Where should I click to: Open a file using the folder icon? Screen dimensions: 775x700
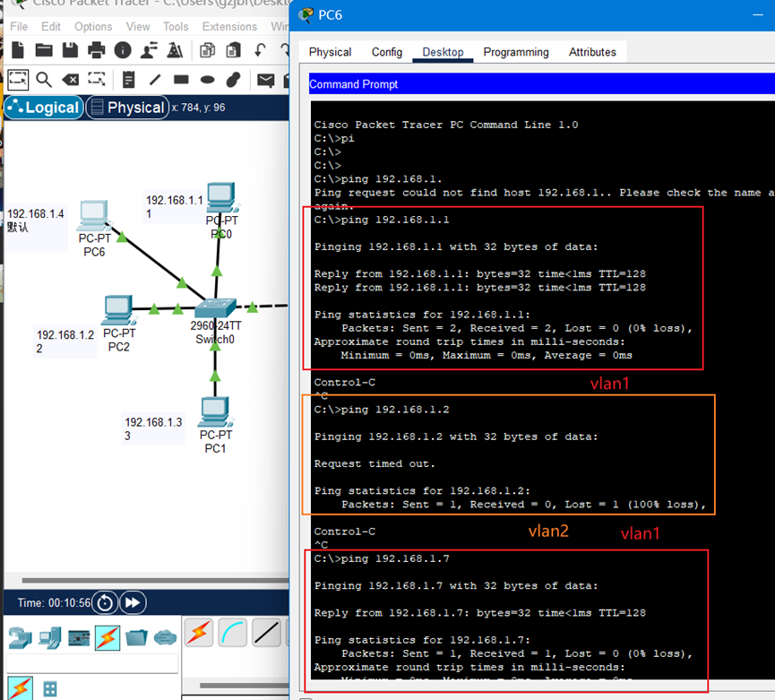pos(44,50)
